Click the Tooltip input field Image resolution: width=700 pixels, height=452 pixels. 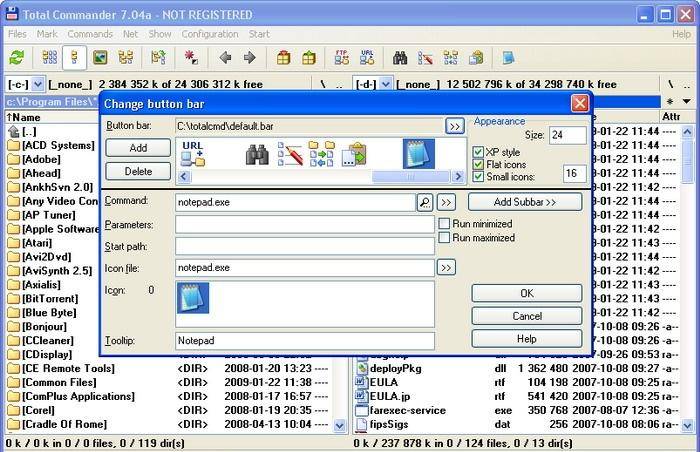(x=305, y=340)
